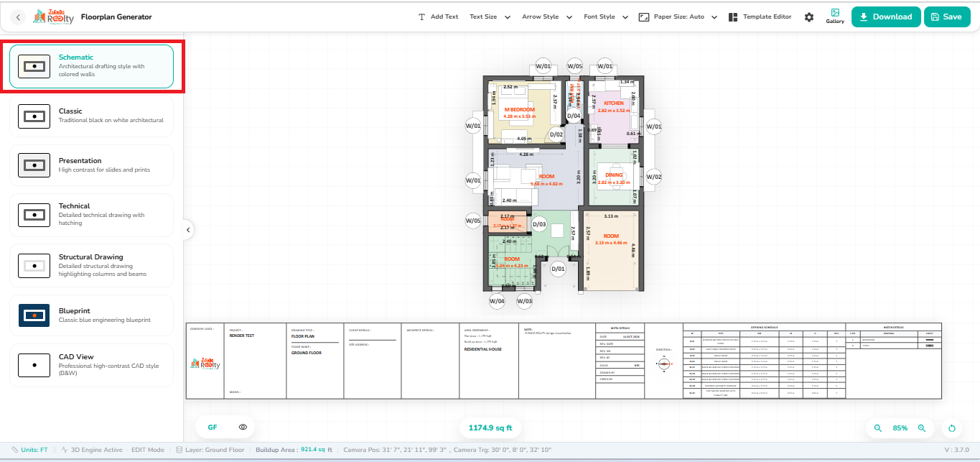Click the company logo in title block

pos(205,364)
